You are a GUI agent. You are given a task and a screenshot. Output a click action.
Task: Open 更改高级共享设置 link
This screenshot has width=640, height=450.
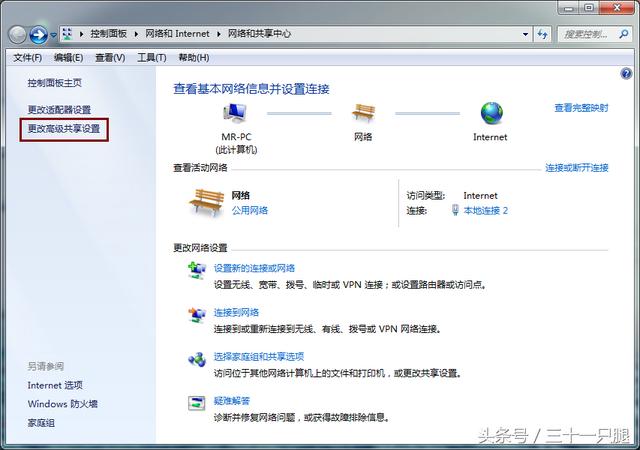click(x=64, y=129)
